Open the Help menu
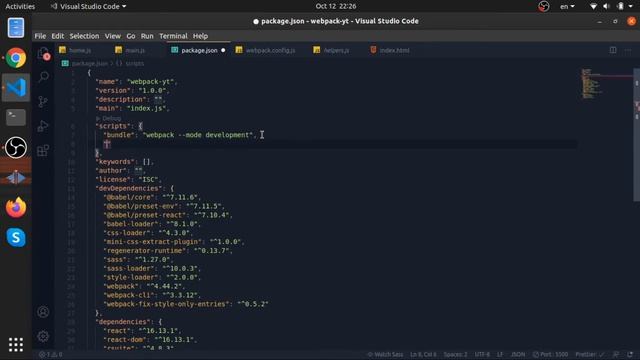This screenshot has width=640, height=360. tap(200, 36)
